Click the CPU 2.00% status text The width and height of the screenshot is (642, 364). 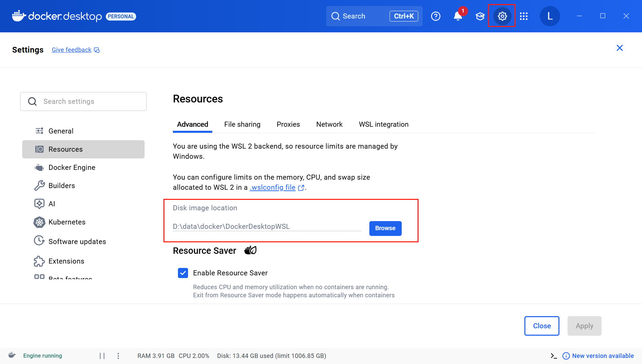(x=194, y=356)
